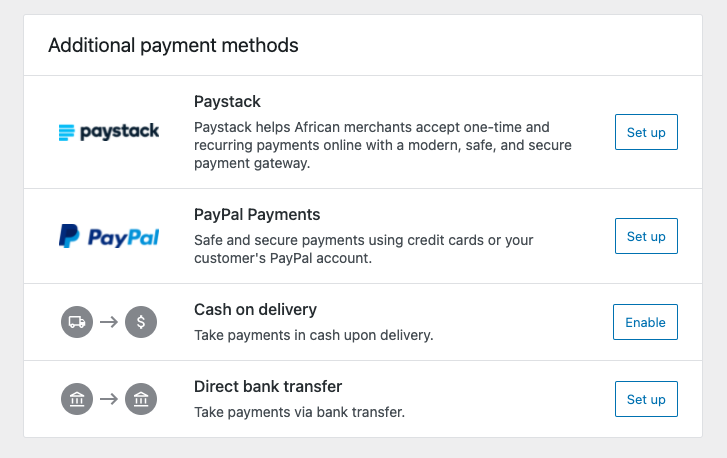Click the Additional payment methods heading
Viewport: 727px width, 458px height.
coord(173,45)
